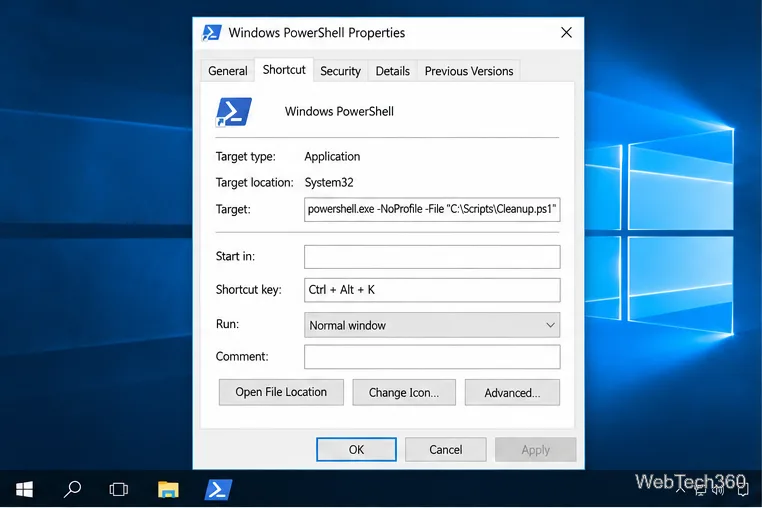Click the "Windows PowerShell" name text
The image size is (762, 508).
click(x=339, y=111)
